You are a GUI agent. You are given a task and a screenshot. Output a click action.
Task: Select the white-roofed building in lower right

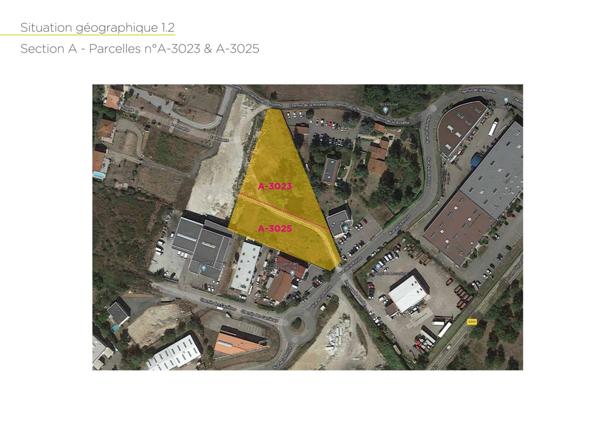[x=408, y=293]
